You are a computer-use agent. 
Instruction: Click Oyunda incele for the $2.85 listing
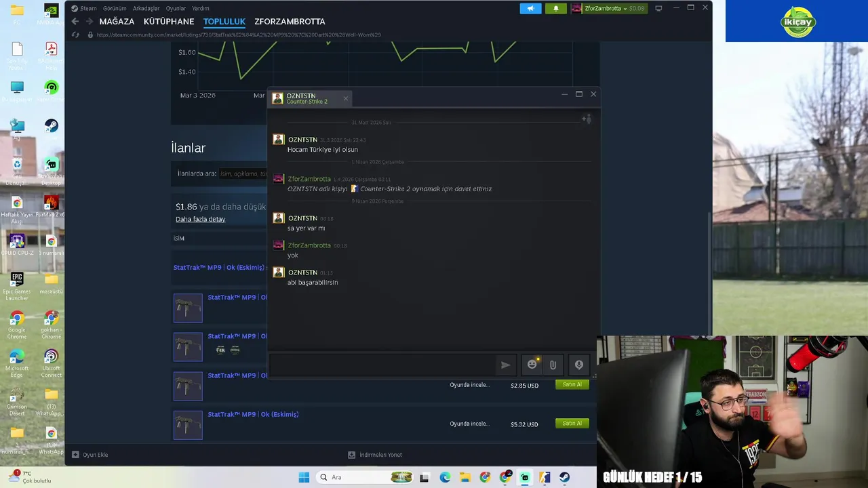click(x=469, y=385)
